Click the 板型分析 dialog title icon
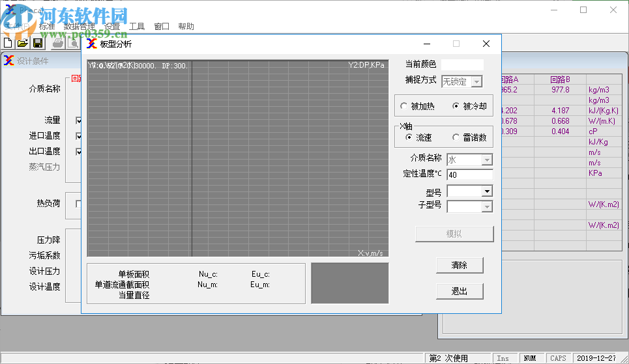The width and height of the screenshot is (629, 364). [x=91, y=44]
